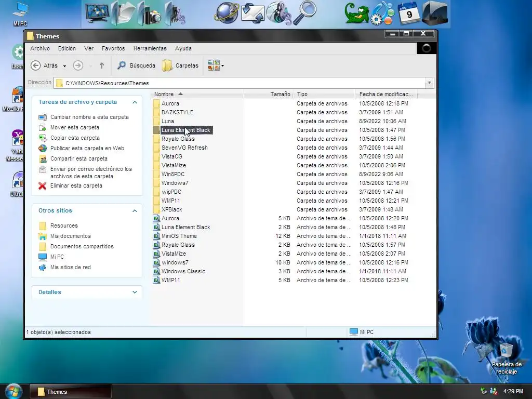Click Enviar por correo electrónico los archivos
This screenshot has width=532, height=399.
point(91,172)
